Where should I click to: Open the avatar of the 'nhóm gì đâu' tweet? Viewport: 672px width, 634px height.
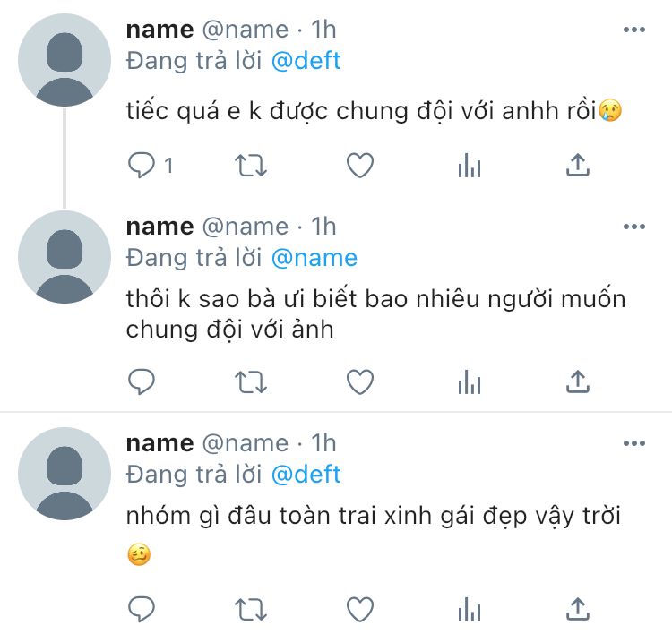[x=65, y=474]
